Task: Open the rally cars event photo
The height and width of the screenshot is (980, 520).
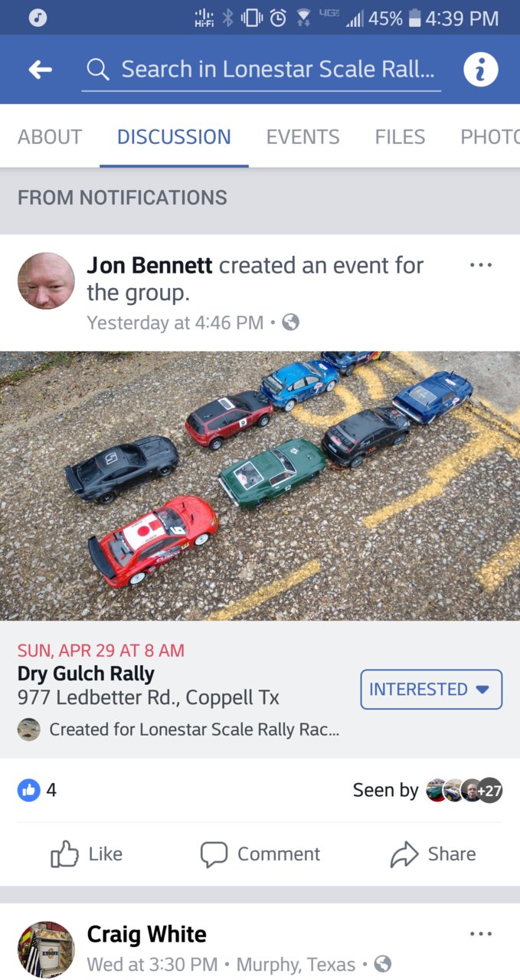Action: pos(260,486)
